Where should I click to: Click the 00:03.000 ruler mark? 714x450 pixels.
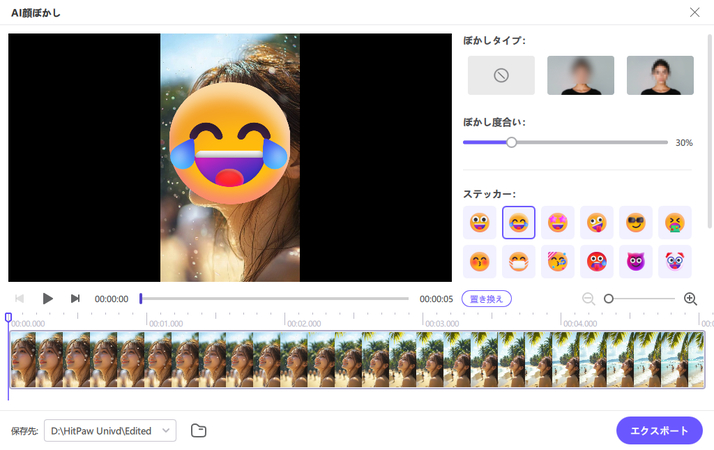(x=442, y=323)
